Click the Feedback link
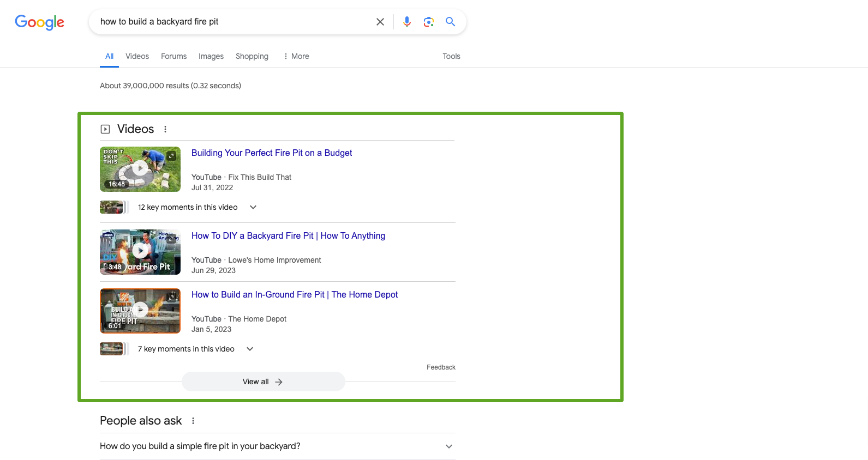This screenshot has width=868, height=460. coord(441,367)
